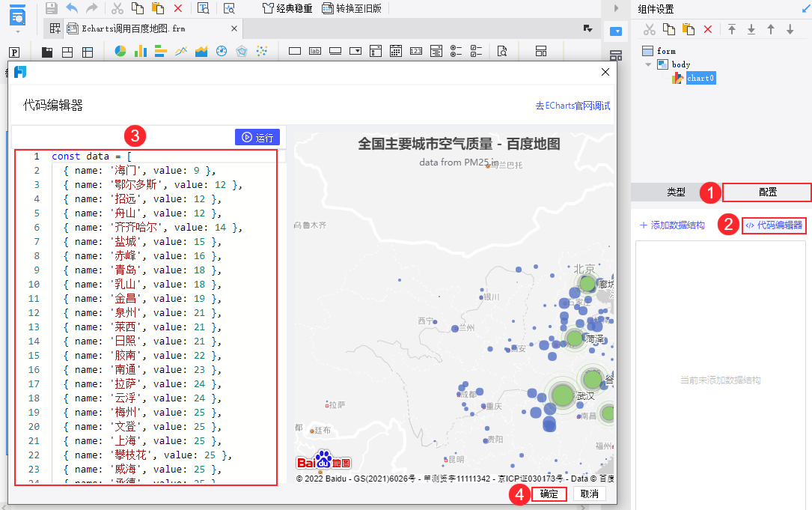Click the Baidu map logo in preview
Viewport: 812px width, 510px height.
[323, 461]
